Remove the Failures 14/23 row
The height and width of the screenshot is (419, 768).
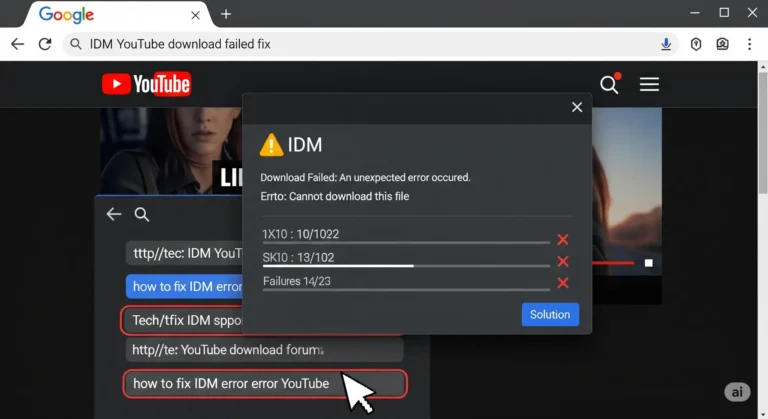point(563,283)
